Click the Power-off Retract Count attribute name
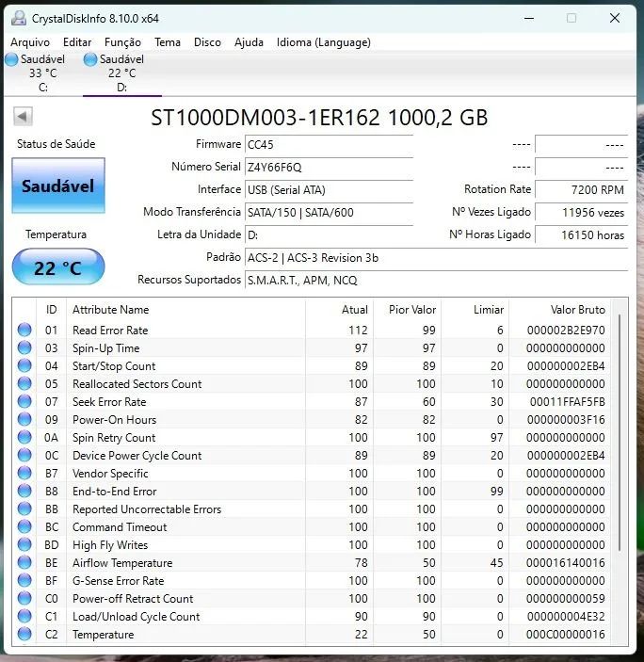The height and width of the screenshot is (662, 644). 133,599
